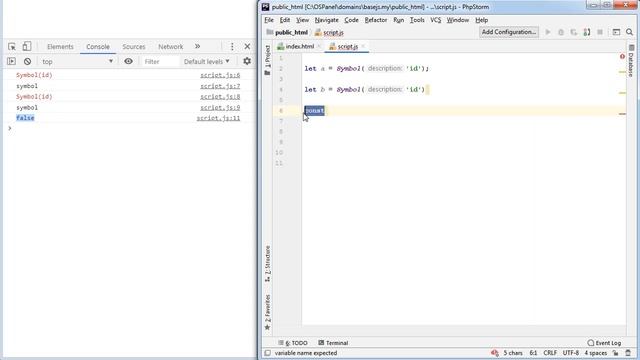Viewport: 640px width, 360px height.
Task: Open Search Everywhere magnifier
Action: (x=629, y=32)
